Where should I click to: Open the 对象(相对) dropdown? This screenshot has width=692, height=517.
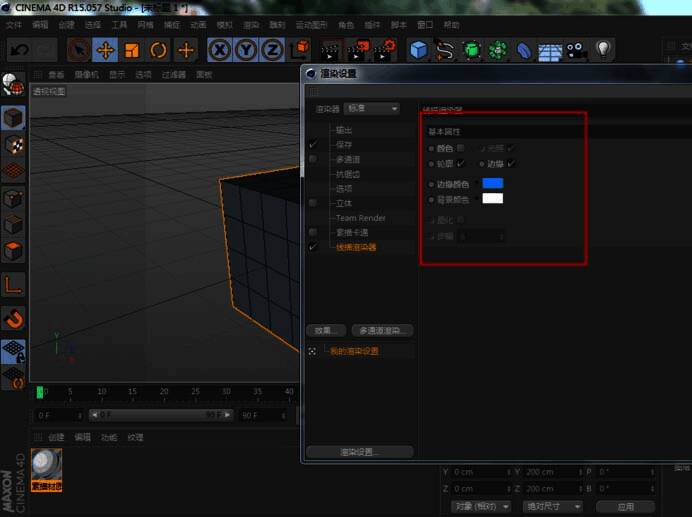click(481, 506)
